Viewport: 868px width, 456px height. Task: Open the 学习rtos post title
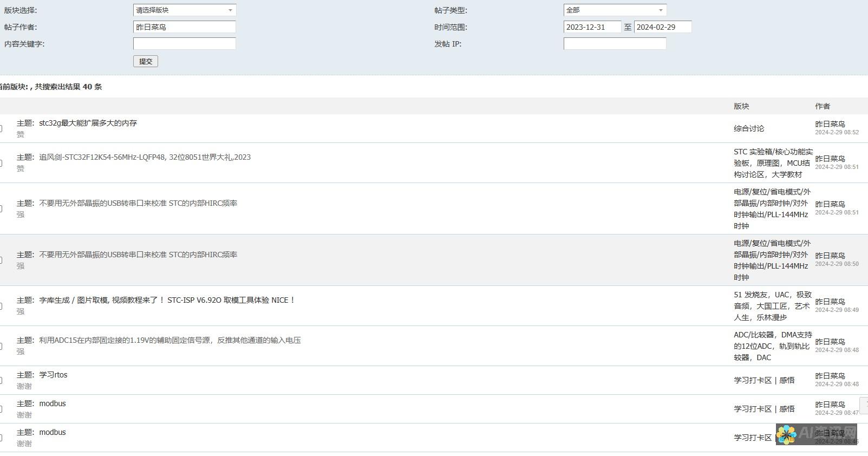(53, 375)
